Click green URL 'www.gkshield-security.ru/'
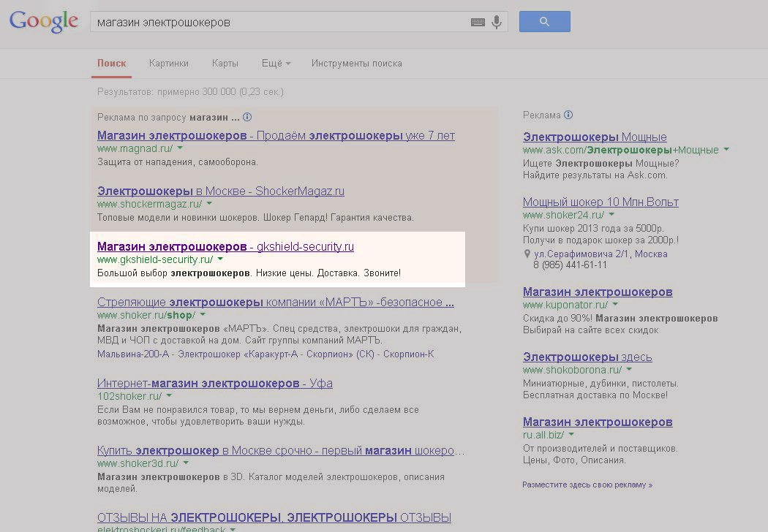 [155, 259]
